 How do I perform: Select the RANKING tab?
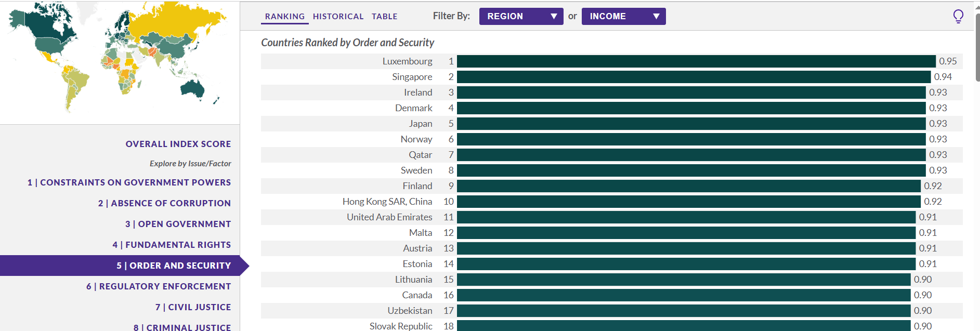tap(284, 16)
